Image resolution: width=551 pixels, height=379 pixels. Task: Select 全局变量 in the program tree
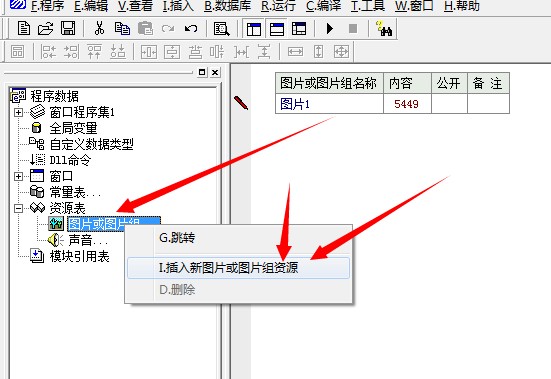click(73, 128)
